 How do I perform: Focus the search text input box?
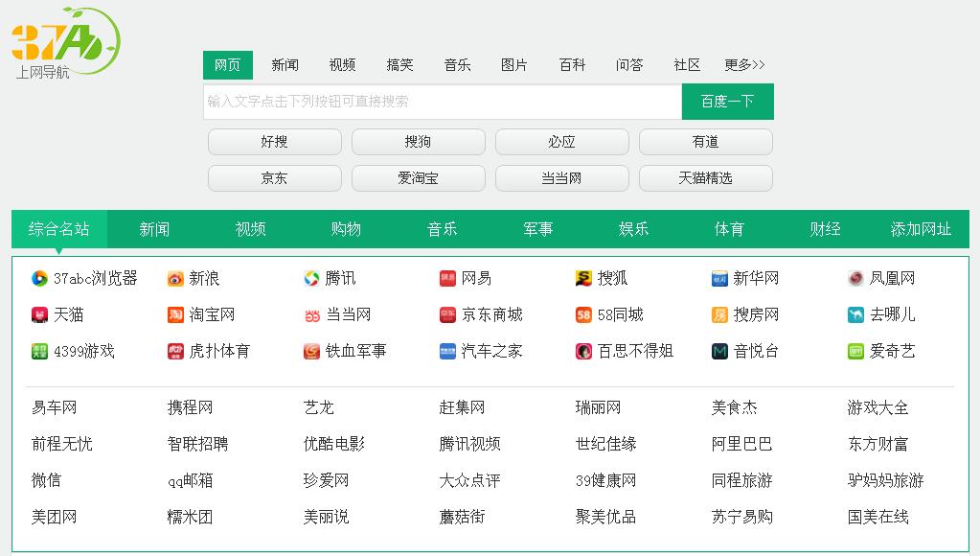click(443, 102)
